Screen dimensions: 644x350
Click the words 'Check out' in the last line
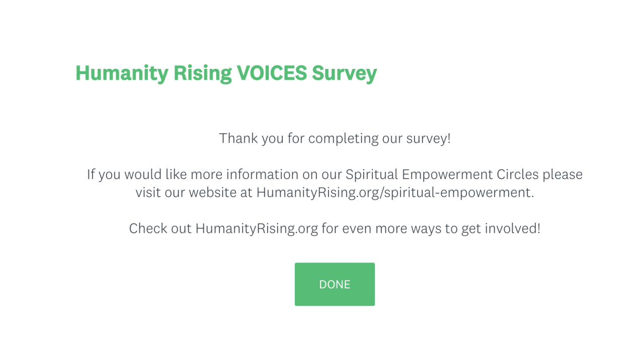tap(160, 228)
